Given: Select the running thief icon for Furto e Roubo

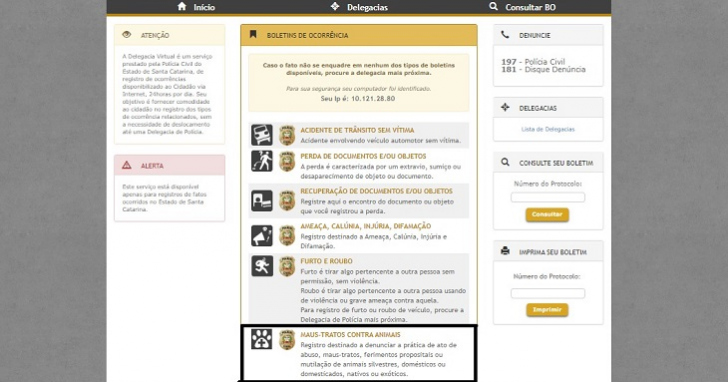Looking at the screenshot, I should (x=262, y=266).
